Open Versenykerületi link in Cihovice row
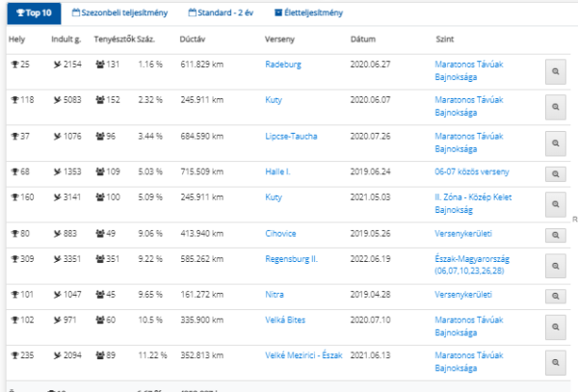Viewport: 578px width, 392px height. click(x=463, y=234)
